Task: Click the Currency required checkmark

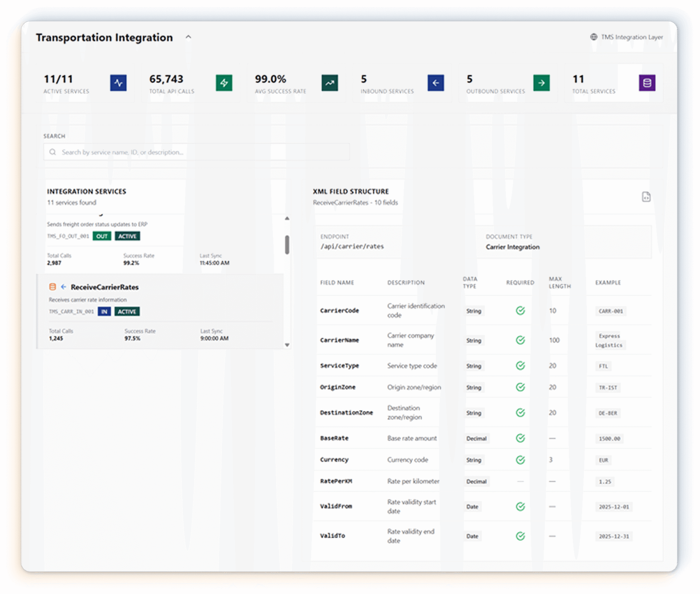Action: 520,460
